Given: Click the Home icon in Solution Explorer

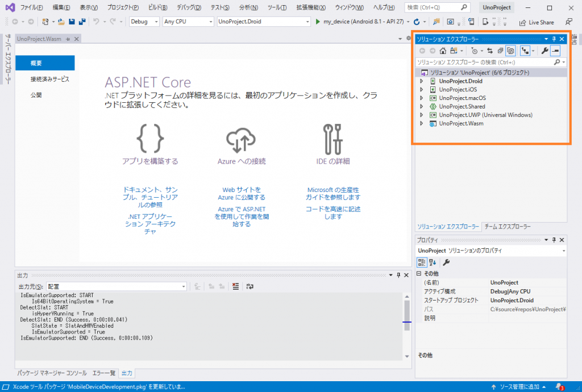Looking at the screenshot, I should [x=443, y=51].
